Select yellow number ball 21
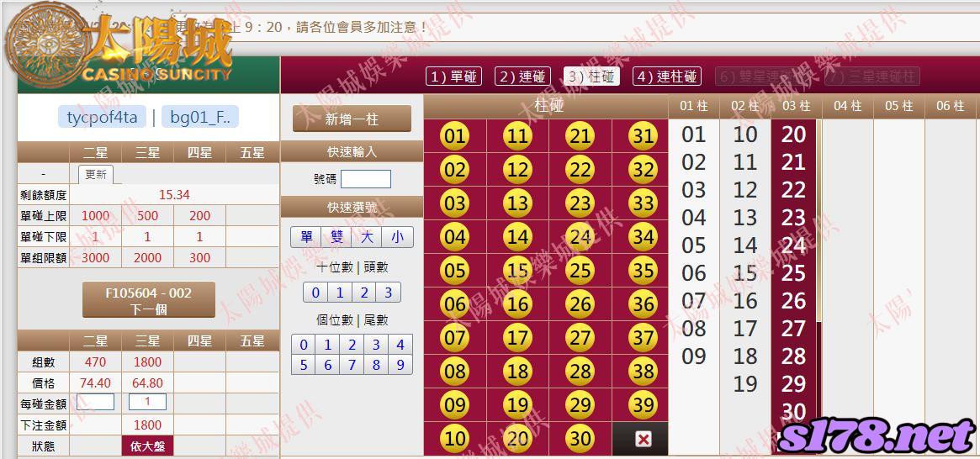The height and width of the screenshot is (459, 980). 580,136
